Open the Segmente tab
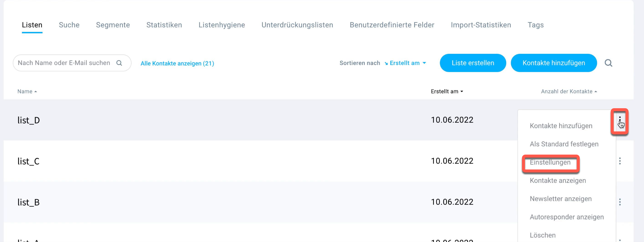Image resolution: width=644 pixels, height=242 pixels. [x=113, y=25]
